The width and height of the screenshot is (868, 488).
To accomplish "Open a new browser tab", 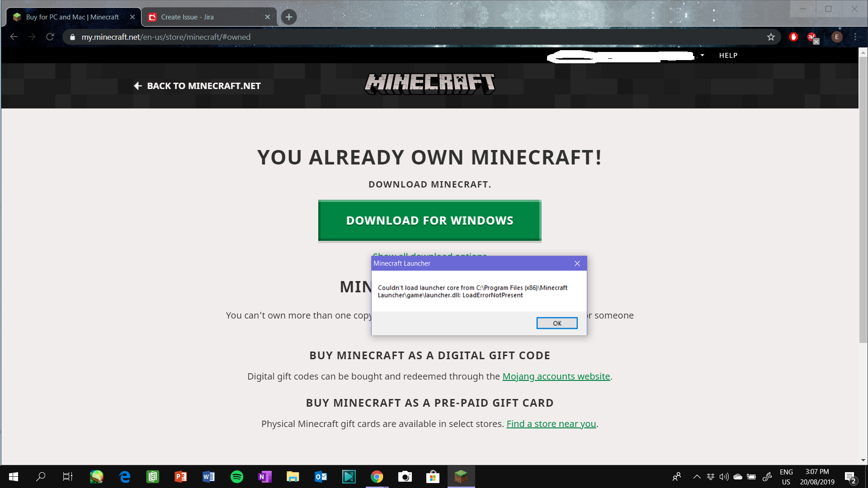I will click(289, 17).
